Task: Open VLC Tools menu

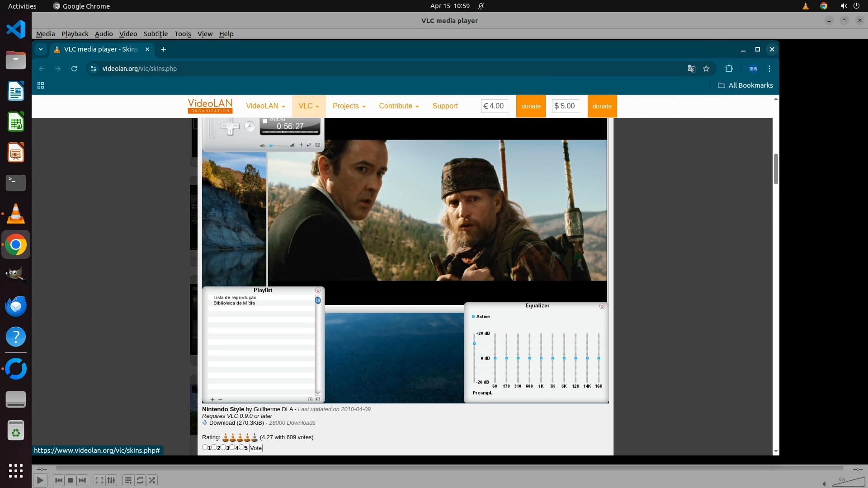Action: point(183,34)
